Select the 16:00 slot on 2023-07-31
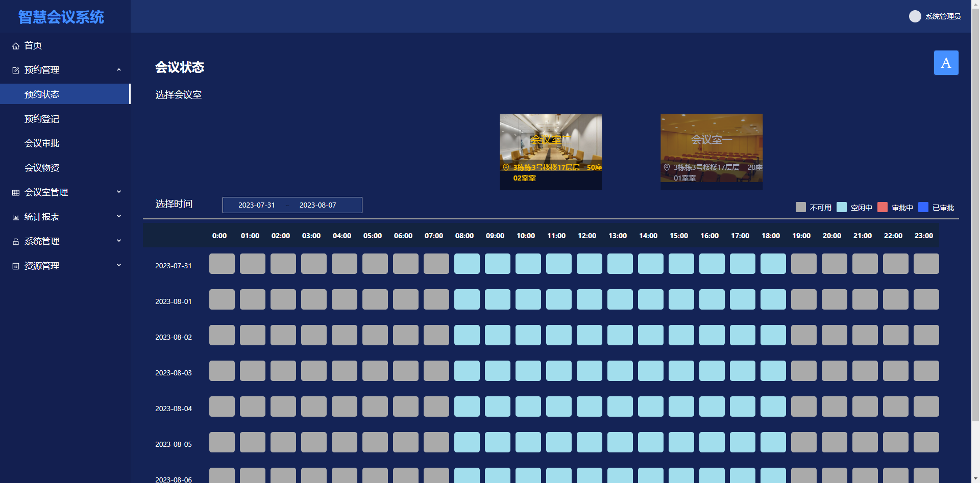 point(712,264)
